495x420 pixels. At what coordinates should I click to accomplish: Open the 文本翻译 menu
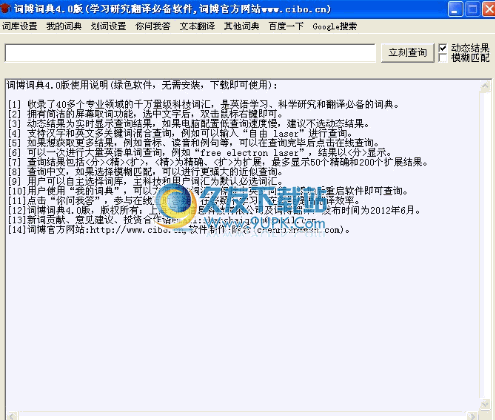click(x=197, y=26)
